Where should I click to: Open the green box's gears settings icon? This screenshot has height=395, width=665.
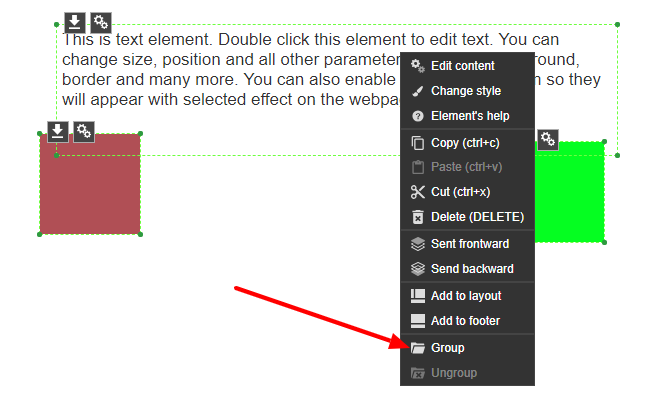click(x=548, y=140)
